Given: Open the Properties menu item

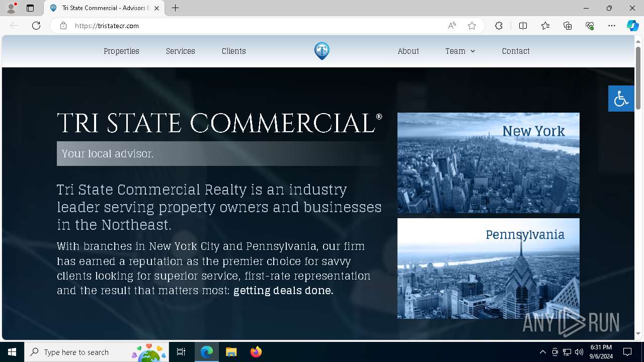Looking at the screenshot, I should pos(121,51).
